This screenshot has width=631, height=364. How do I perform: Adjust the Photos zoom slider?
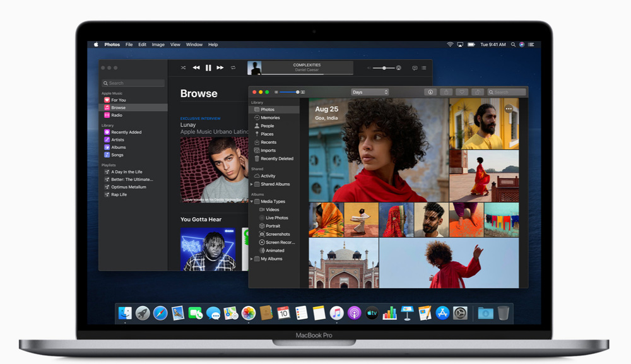click(x=289, y=92)
